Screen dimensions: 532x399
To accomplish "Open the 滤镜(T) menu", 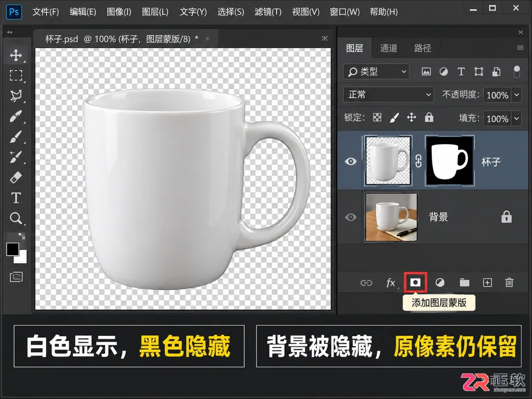I will click(x=268, y=12).
